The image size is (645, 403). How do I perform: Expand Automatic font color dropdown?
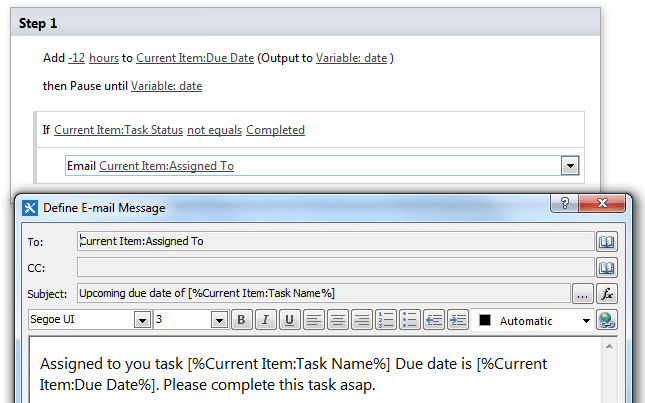586,321
